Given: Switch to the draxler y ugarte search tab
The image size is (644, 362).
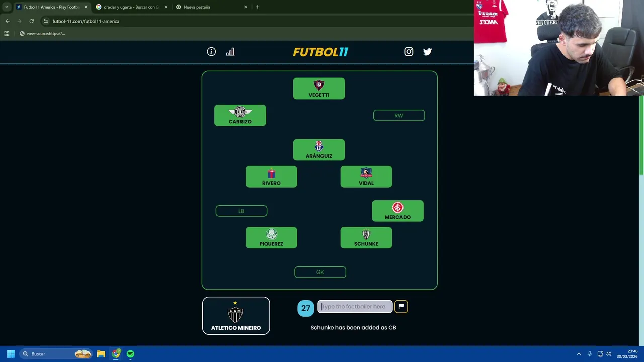Looking at the screenshot, I should tap(131, 7).
